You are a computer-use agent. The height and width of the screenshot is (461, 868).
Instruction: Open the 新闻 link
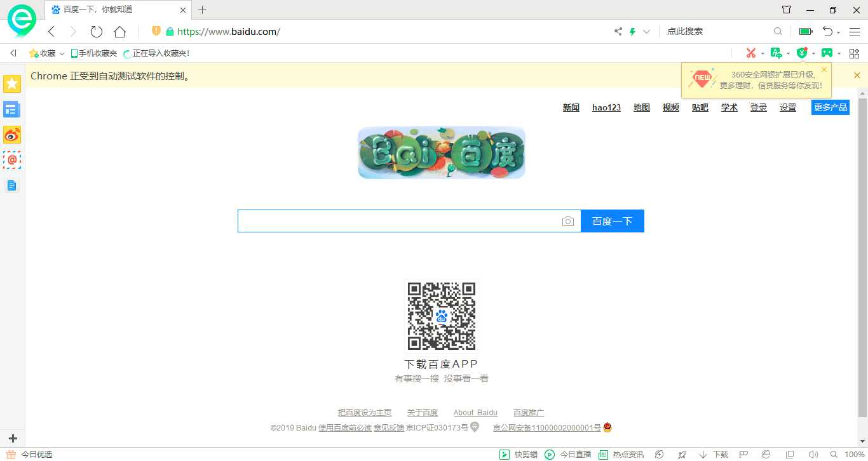(x=571, y=107)
